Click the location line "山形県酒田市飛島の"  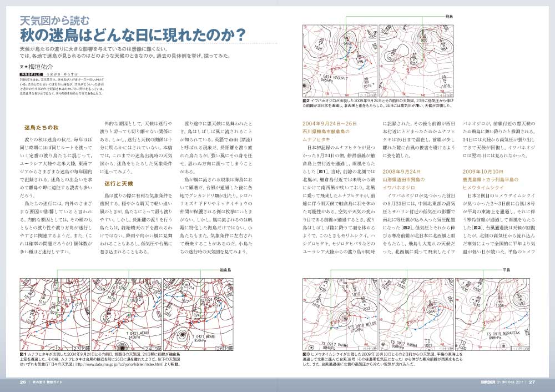click(x=403, y=179)
